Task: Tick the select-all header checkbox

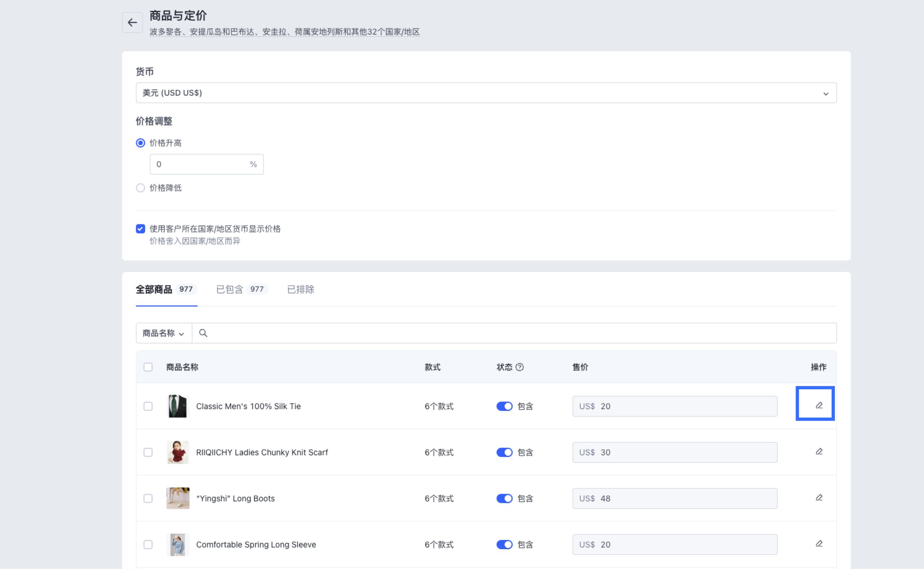Action: (148, 367)
